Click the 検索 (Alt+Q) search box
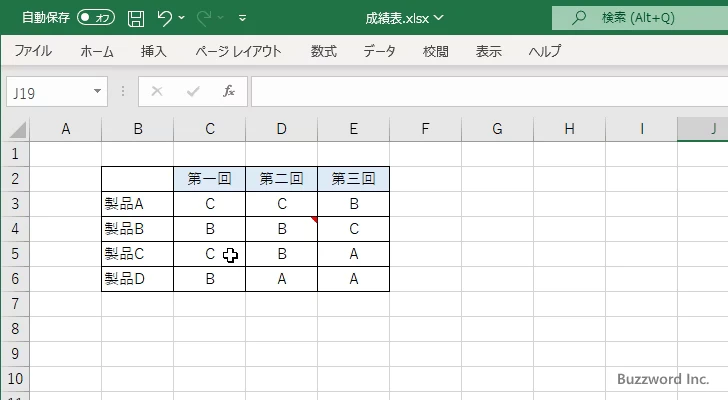728x400 pixels. (x=640, y=18)
